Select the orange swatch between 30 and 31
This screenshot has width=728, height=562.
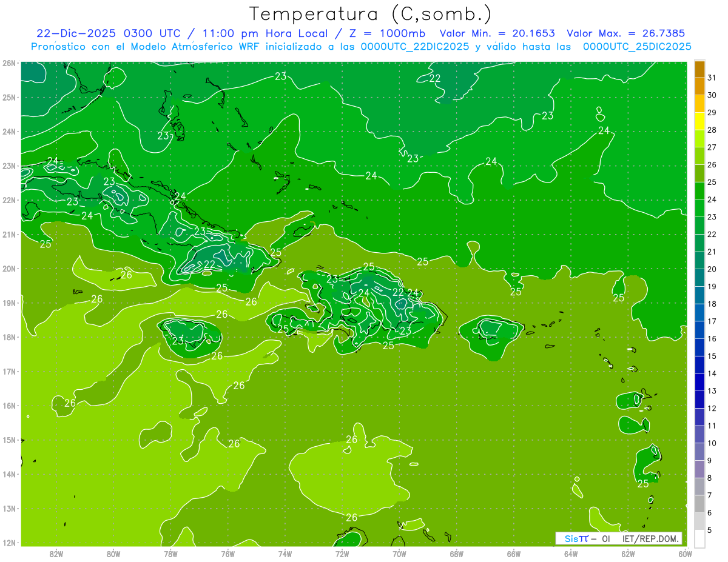tap(699, 86)
